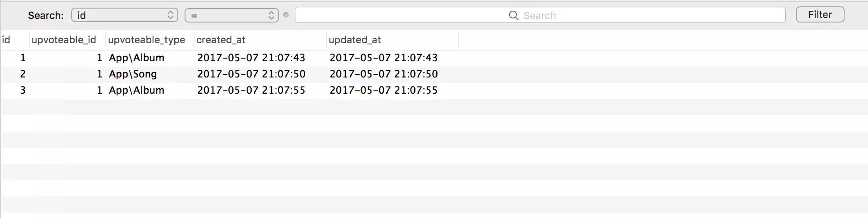Click the gray status dot indicator
This screenshot has width=868, height=218.
click(x=286, y=15)
